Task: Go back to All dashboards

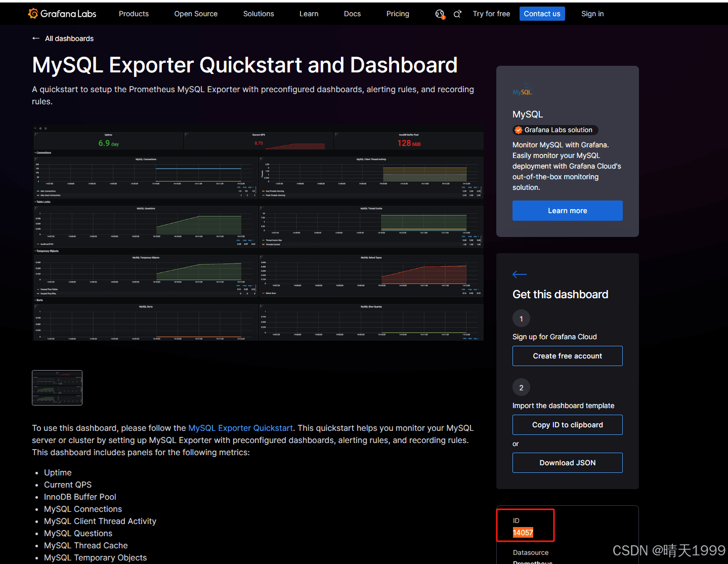Action: point(69,38)
